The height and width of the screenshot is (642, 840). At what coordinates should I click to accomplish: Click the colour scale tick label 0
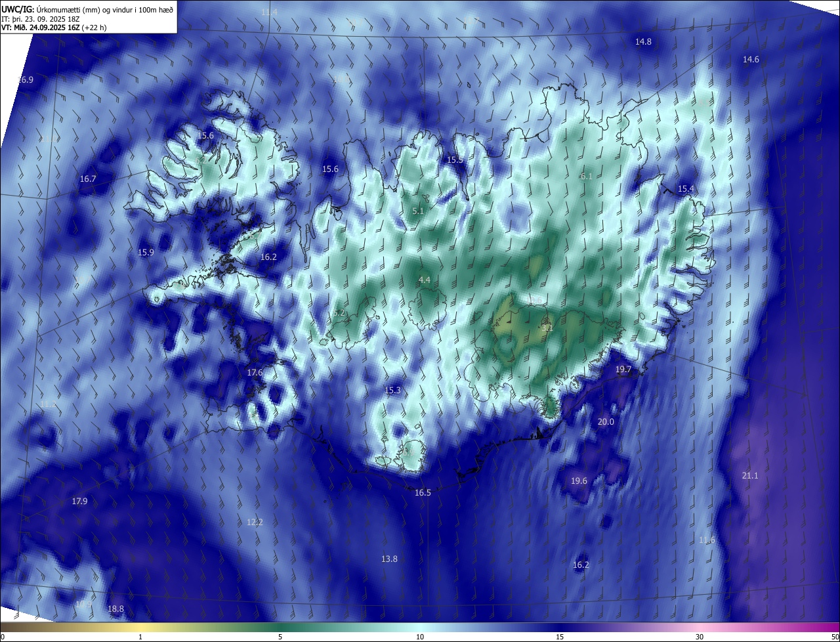coord(3,637)
